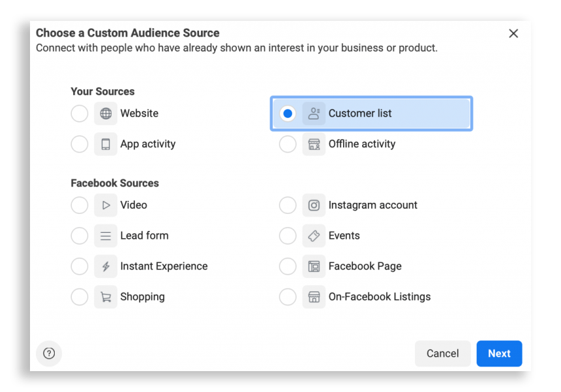561x392 pixels.
Task: Click the Choose a Custom Audience Source title
Action: point(128,33)
